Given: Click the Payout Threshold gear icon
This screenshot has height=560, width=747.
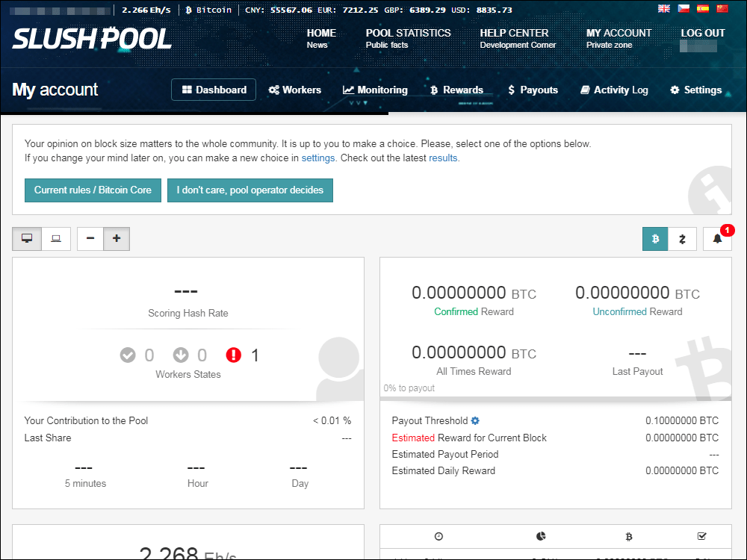Looking at the screenshot, I should [475, 420].
